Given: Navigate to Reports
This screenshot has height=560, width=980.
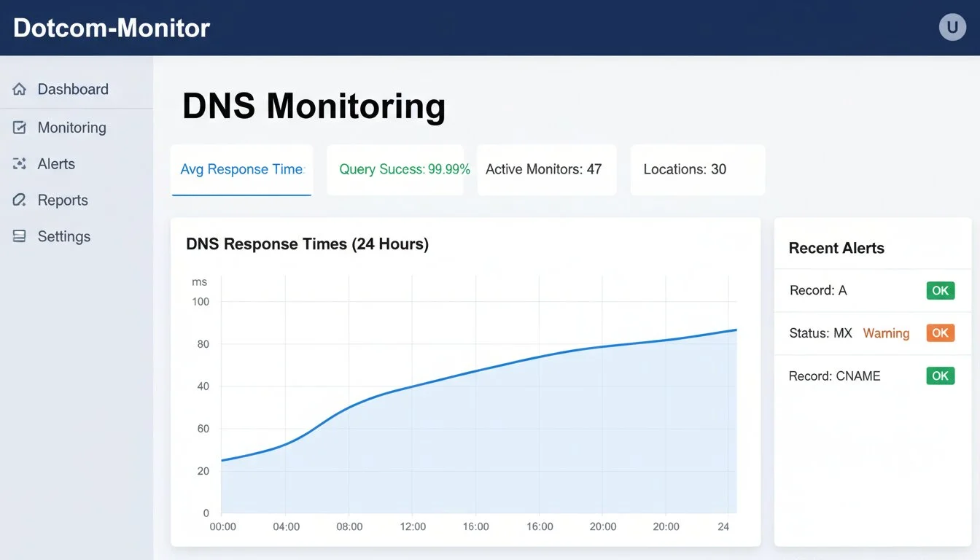Looking at the screenshot, I should pyautogui.click(x=63, y=201).
